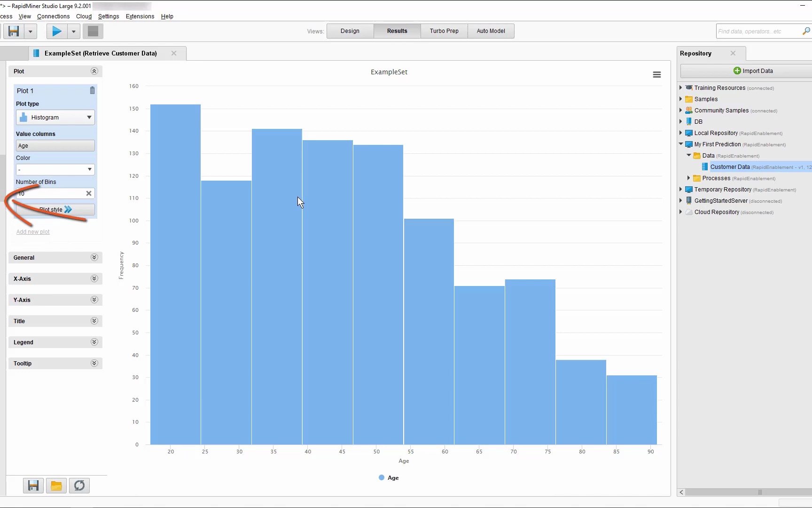Open the chart hamburger export menu
This screenshot has height=508, width=812.
pyautogui.click(x=657, y=75)
